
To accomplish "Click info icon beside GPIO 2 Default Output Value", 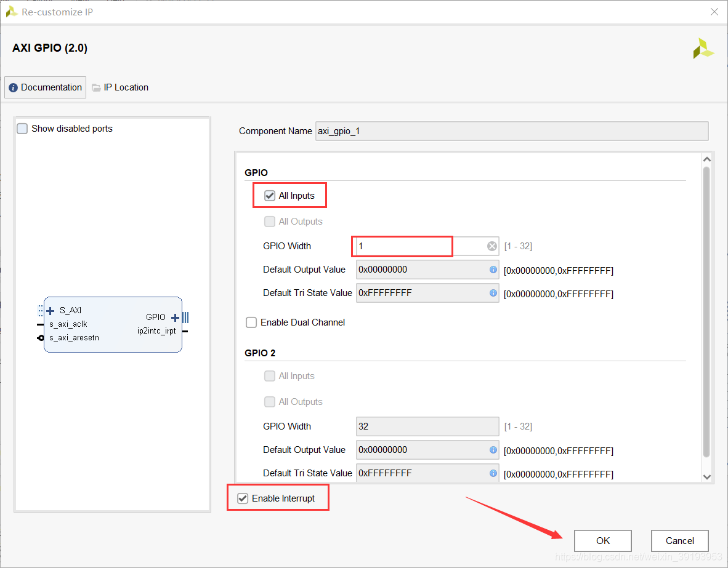I will pos(493,450).
